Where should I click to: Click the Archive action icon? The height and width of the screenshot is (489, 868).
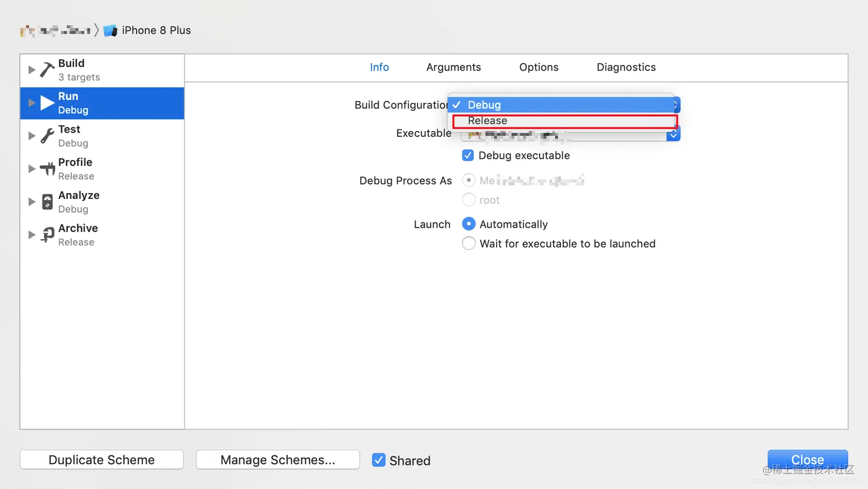[x=47, y=234]
